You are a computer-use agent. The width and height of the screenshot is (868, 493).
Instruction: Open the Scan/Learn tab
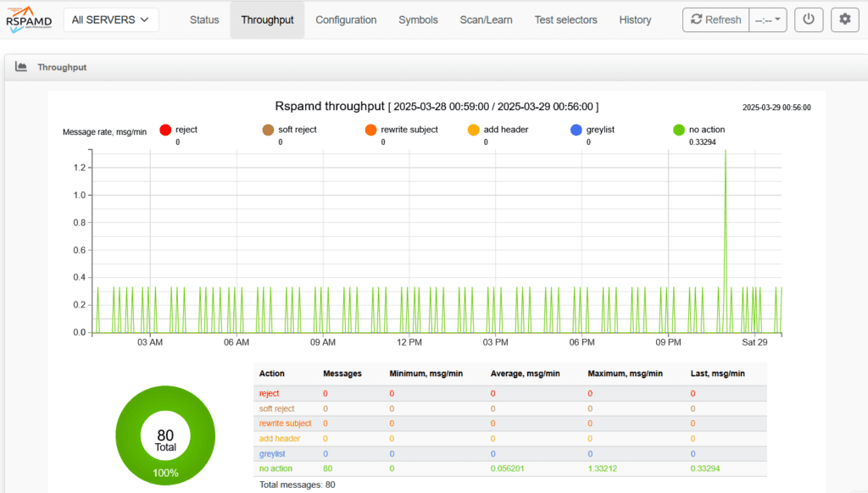click(x=486, y=19)
